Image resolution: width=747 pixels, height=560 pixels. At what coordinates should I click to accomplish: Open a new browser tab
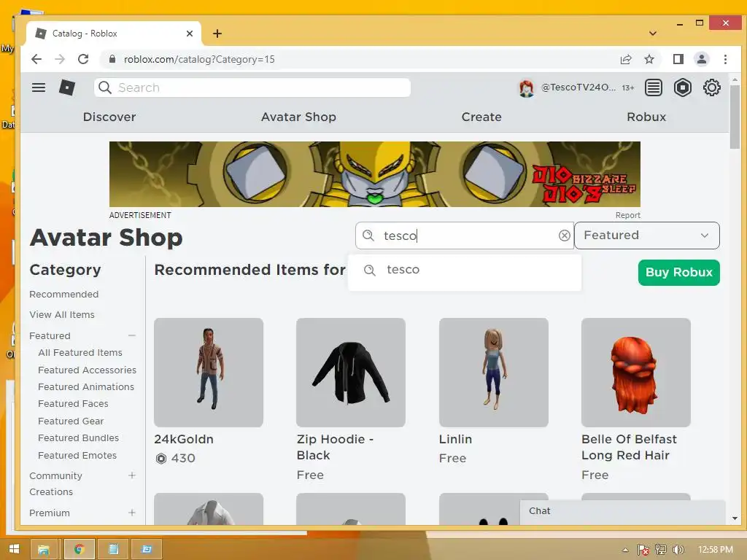pos(217,34)
